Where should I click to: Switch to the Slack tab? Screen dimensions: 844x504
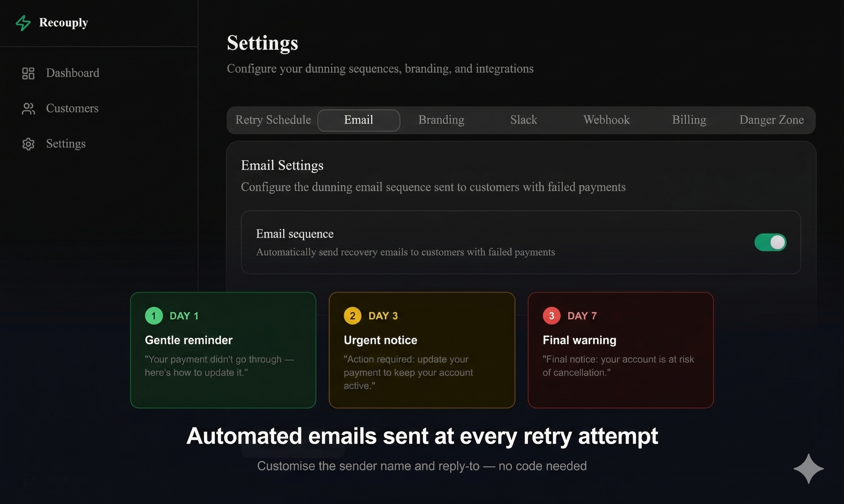click(x=523, y=120)
